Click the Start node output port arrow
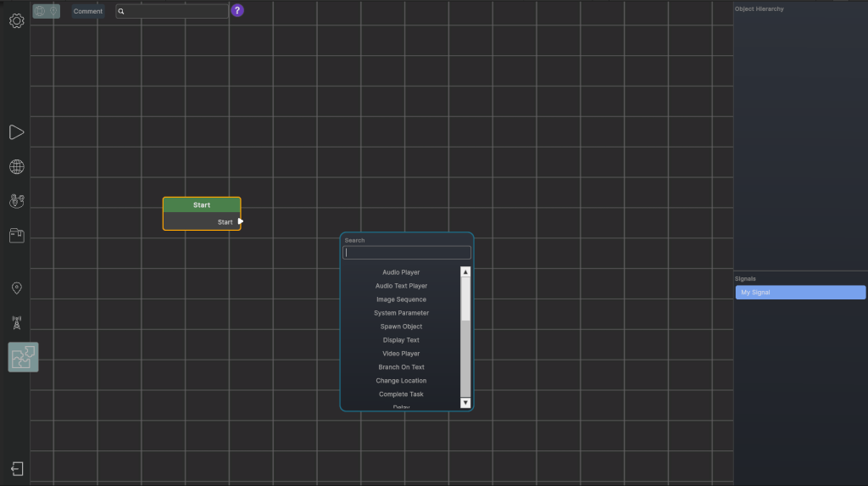Image resolution: width=868 pixels, height=486 pixels. click(x=240, y=221)
